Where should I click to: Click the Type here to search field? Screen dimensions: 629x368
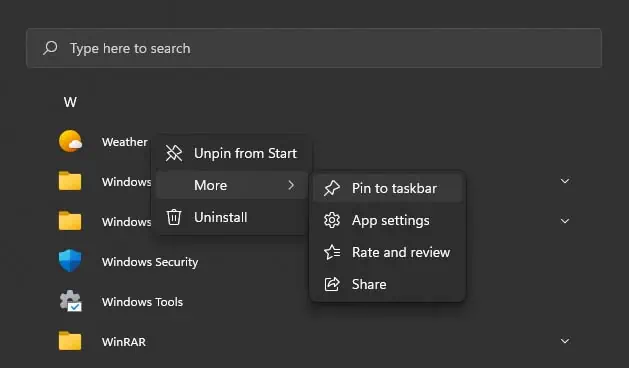314,48
